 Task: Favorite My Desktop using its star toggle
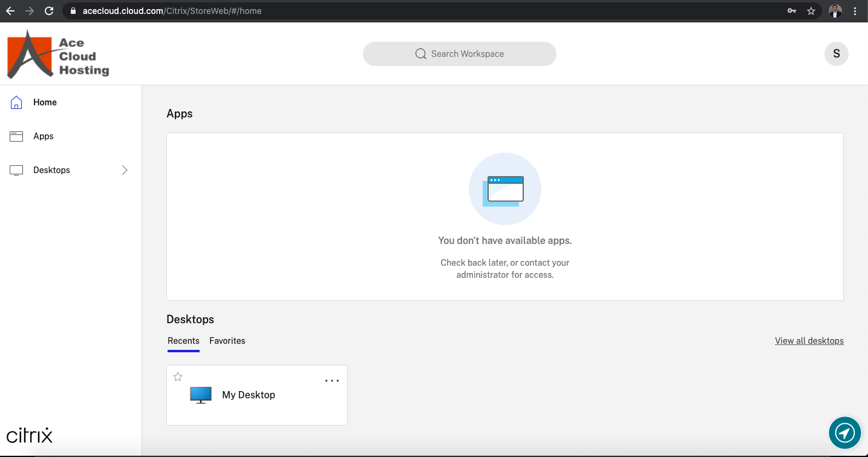[x=177, y=376]
